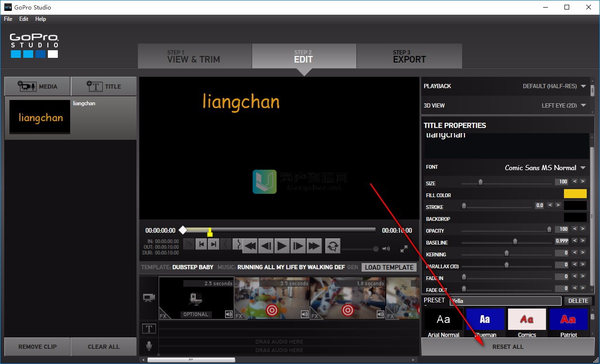The width and height of the screenshot is (600, 364).
Task: Delete the selected preset
Action: click(x=578, y=301)
